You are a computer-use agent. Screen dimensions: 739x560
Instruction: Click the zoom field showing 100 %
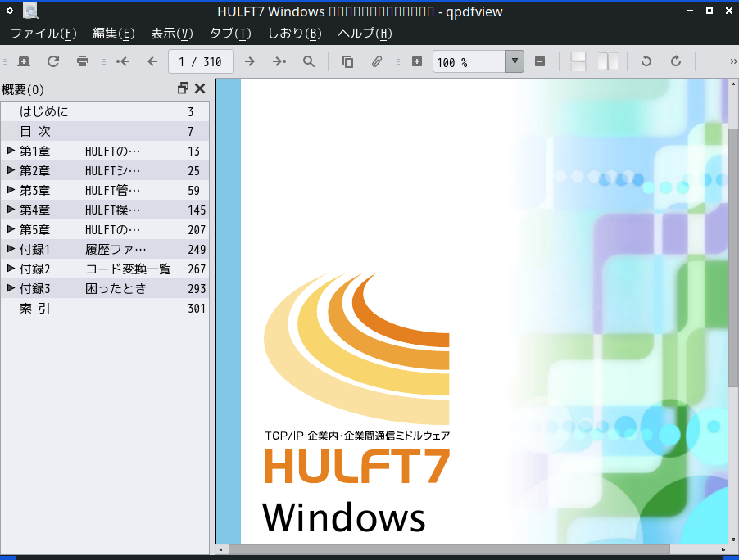point(469,61)
